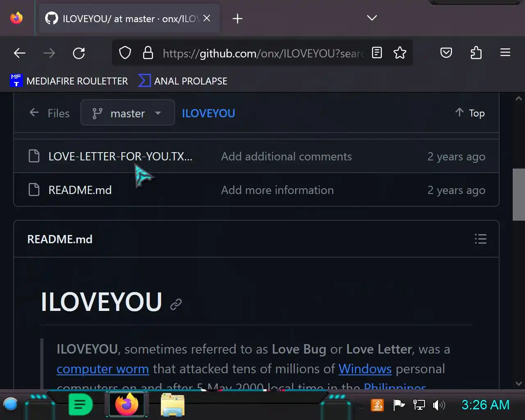Open the README.md file in list
Image resolution: width=525 pixels, height=420 pixels.
80,190
